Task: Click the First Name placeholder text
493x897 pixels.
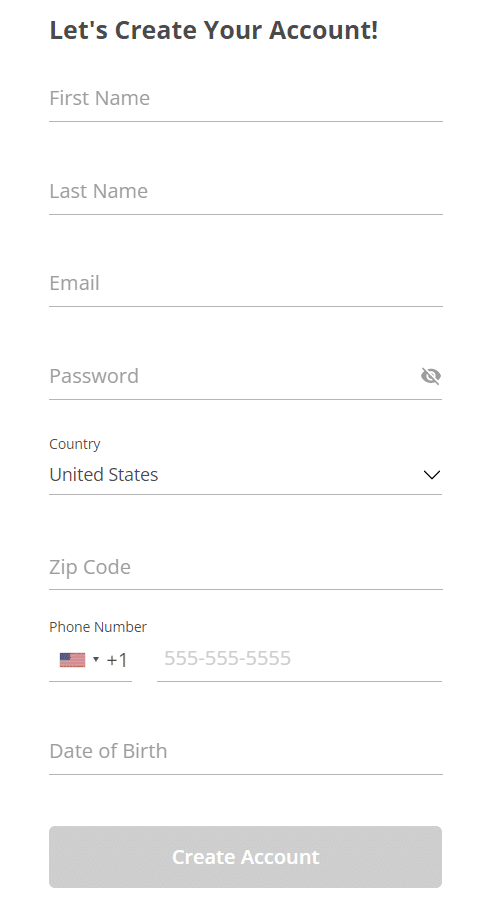Action: (x=100, y=98)
